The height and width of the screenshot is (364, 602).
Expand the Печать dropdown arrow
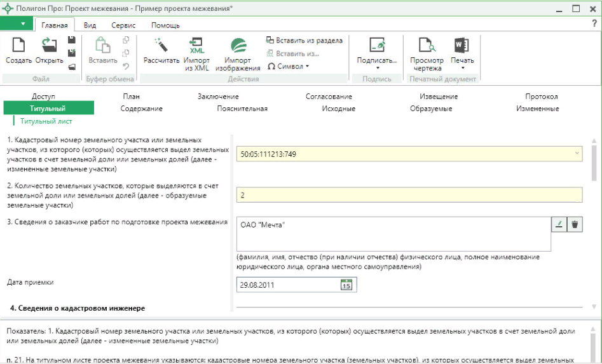point(462,68)
